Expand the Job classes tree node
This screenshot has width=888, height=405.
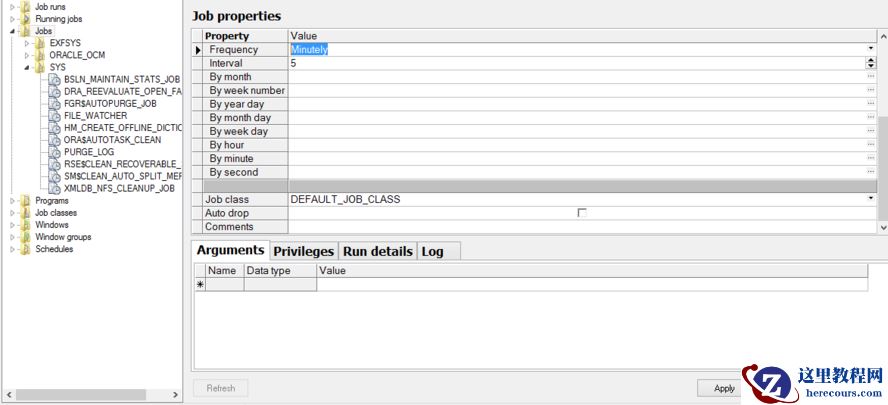click(12, 213)
